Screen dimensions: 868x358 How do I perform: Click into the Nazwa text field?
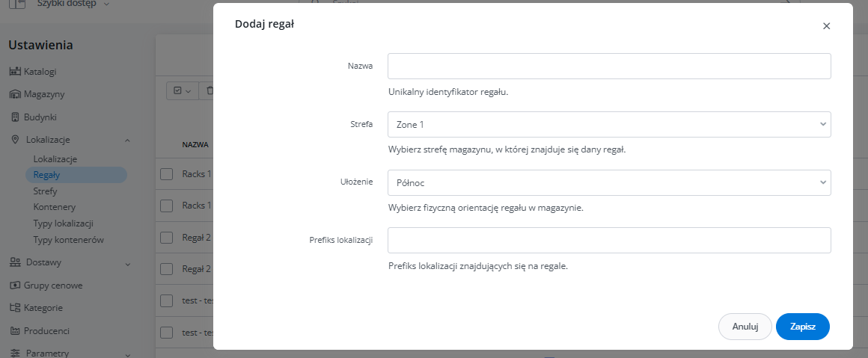click(x=609, y=66)
